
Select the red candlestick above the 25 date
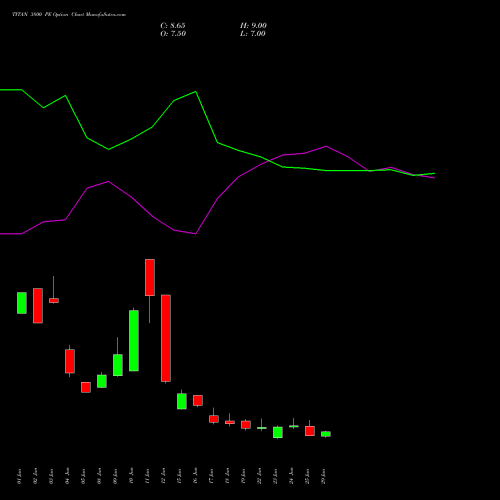310,431
